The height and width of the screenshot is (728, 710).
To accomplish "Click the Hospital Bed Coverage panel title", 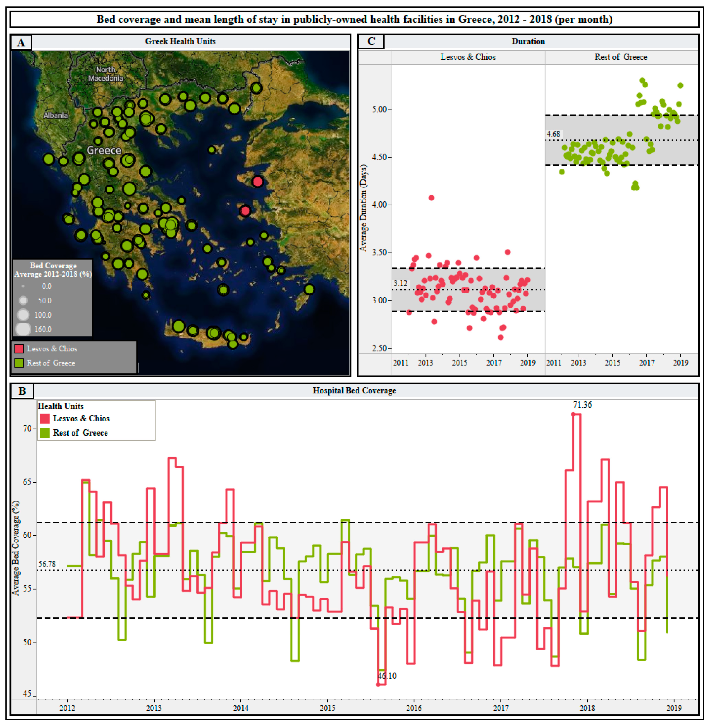I will (x=354, y=390).
